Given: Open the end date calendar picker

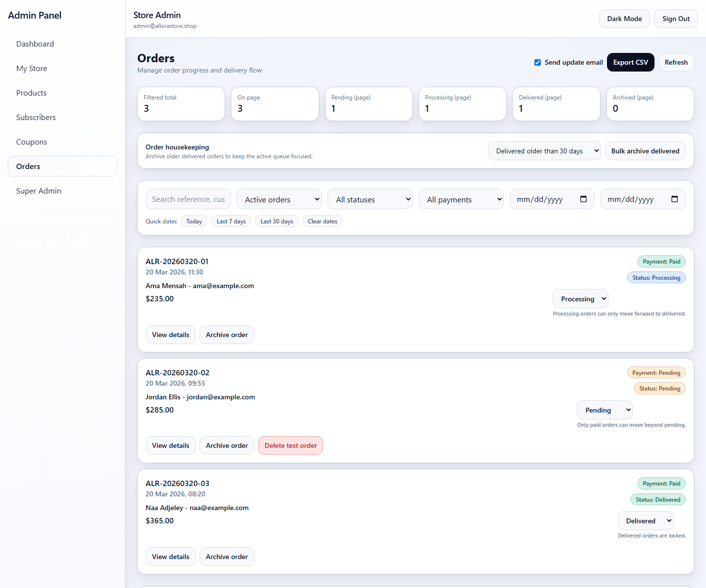Looking at the screenshot, I should (x=674, y=199).
